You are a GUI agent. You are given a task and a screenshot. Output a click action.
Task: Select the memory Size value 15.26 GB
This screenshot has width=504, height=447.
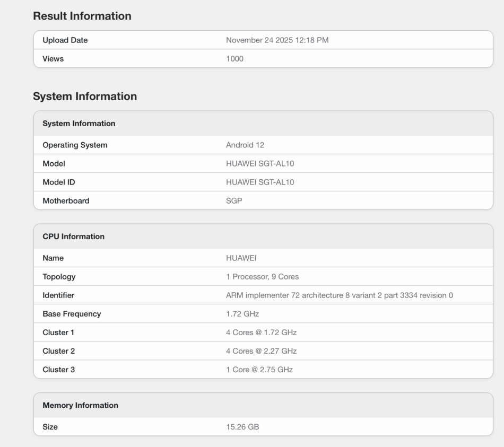(242, 427)
